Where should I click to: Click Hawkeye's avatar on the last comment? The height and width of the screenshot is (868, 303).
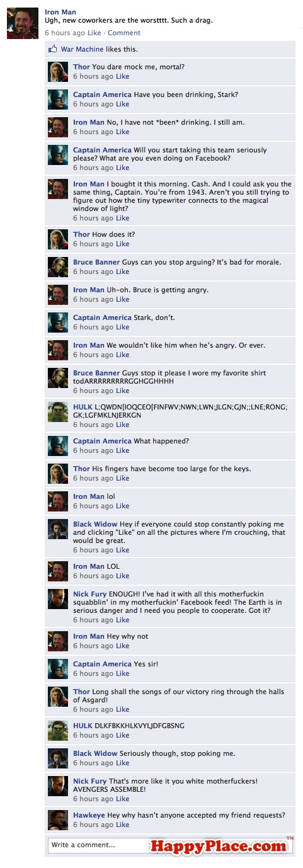click(58, 820)
